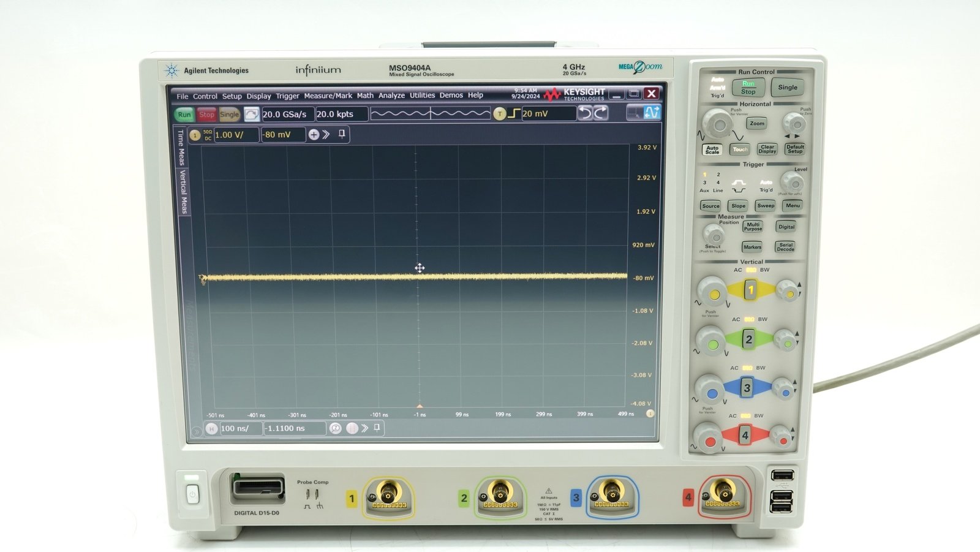Click the plus icon to add channel
This screenshot has height=552, width=980.
(314, 135)
